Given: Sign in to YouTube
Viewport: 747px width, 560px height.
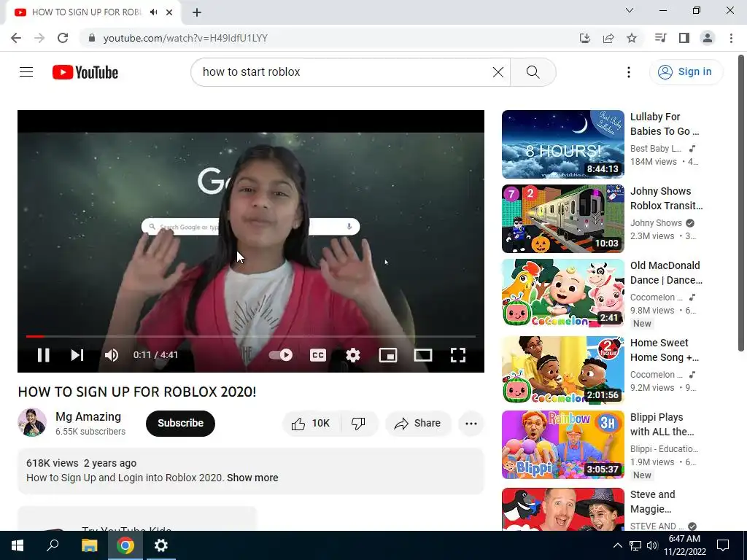Looking at the screenshot, I should tap(686, 72).
